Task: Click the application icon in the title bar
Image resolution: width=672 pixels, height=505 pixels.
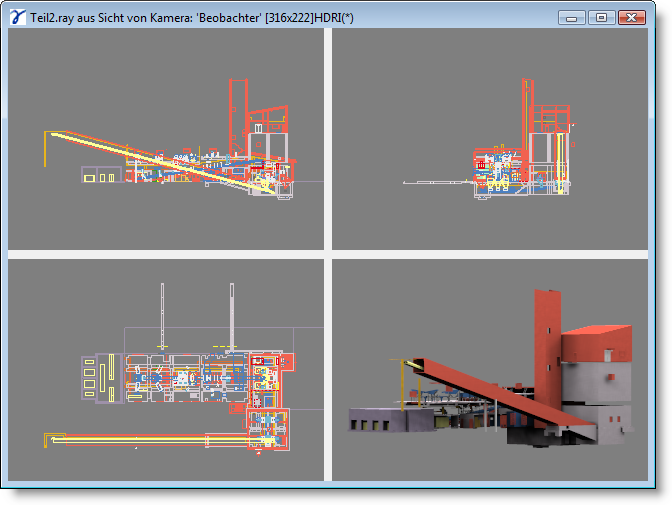Action: [x=17, y=18]
